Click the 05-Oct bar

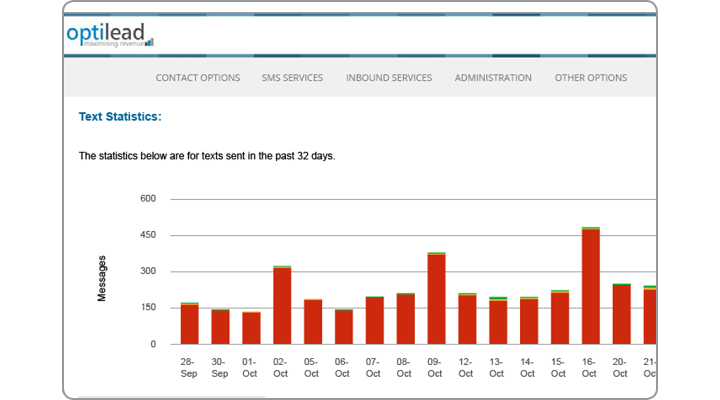[313, 321]
